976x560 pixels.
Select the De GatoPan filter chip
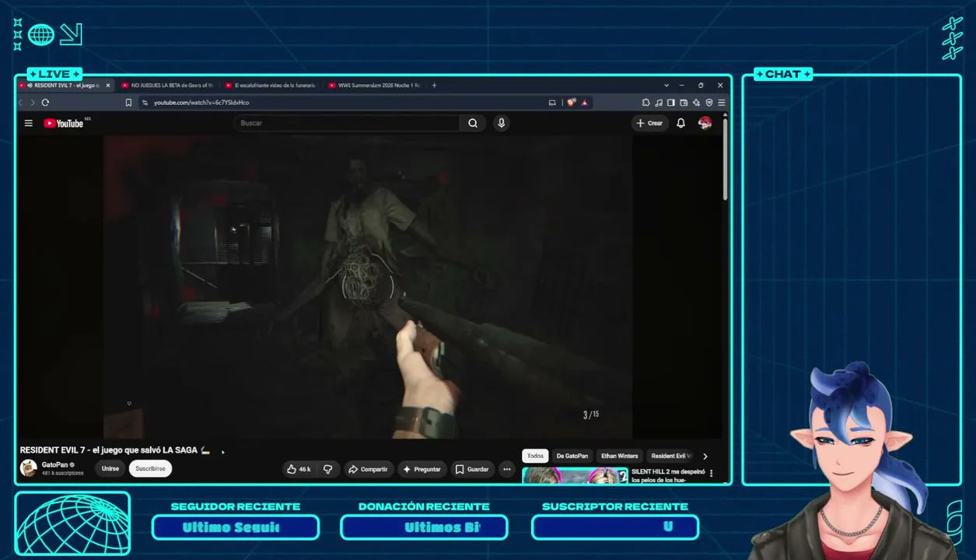pos(572,457)
